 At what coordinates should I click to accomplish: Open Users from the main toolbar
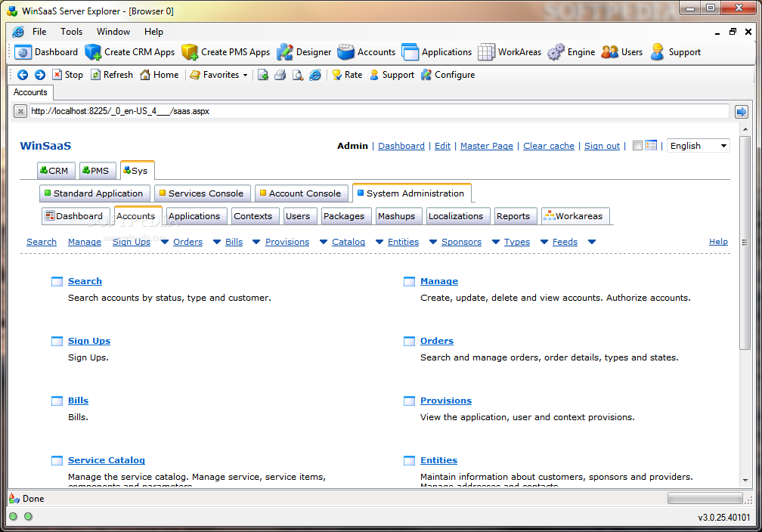click(621, 52)
